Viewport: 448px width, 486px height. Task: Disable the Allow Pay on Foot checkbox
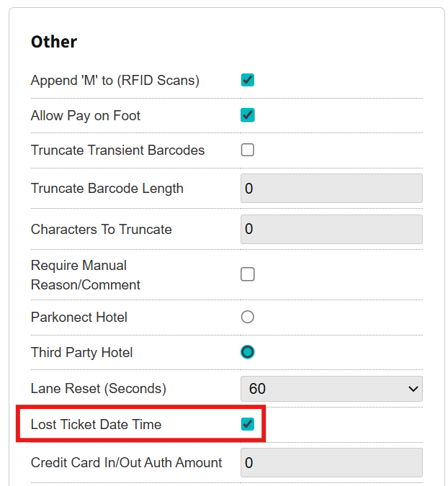pos(248,115)
